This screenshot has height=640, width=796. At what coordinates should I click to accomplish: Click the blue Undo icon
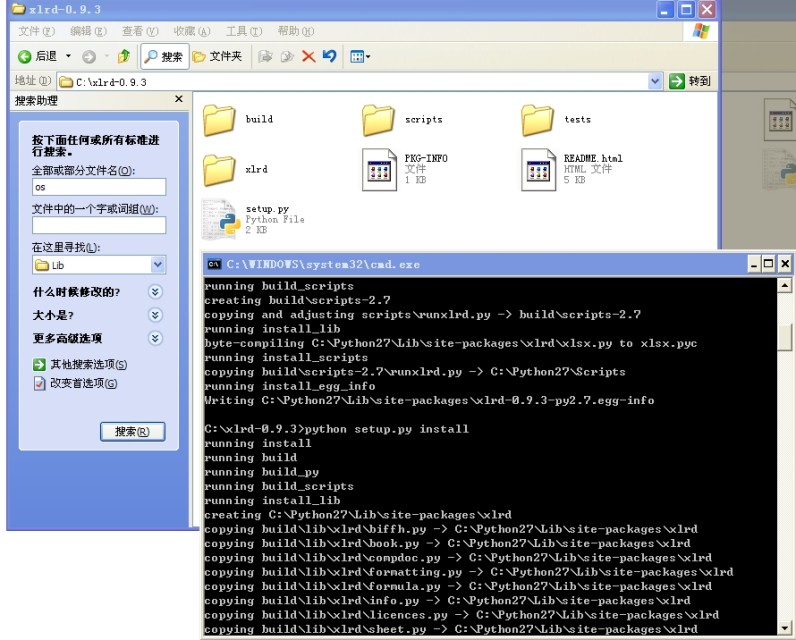click(x=329, y=56)
